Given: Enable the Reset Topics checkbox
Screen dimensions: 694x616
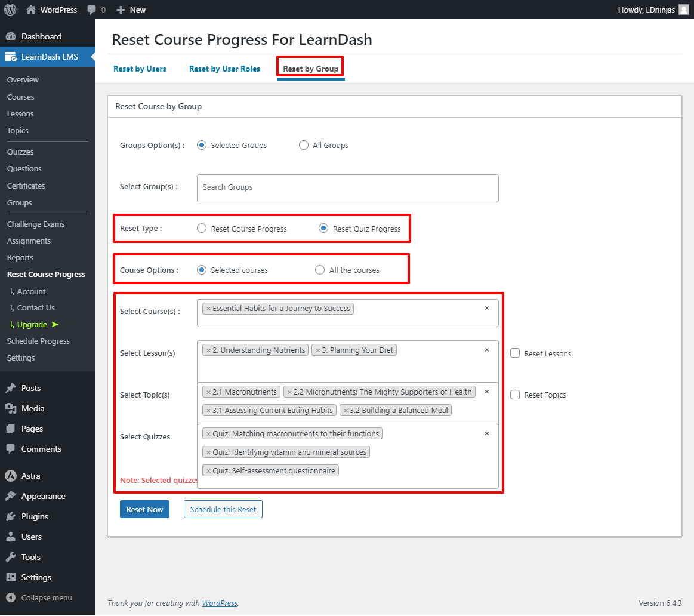Looking at the screenshot, I should tap(515, 395).
